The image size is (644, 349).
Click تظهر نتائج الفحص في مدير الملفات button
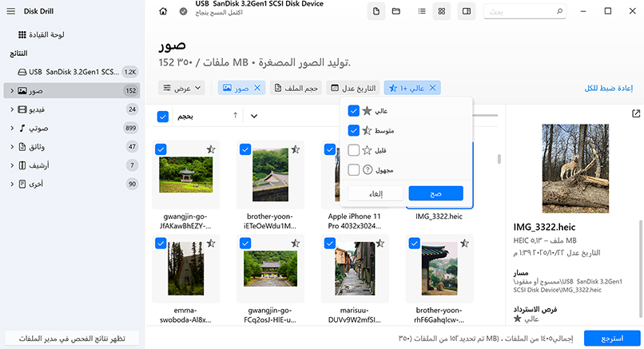(72, 339)
